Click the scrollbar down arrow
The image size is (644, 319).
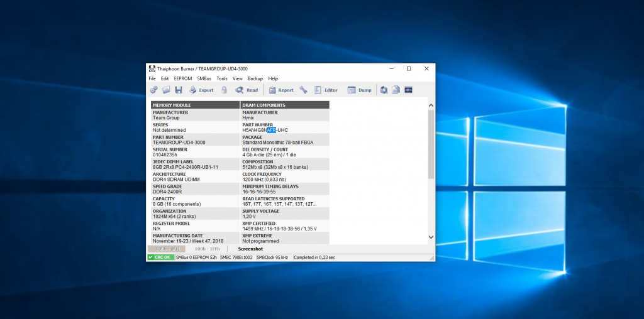pos(431,237)
